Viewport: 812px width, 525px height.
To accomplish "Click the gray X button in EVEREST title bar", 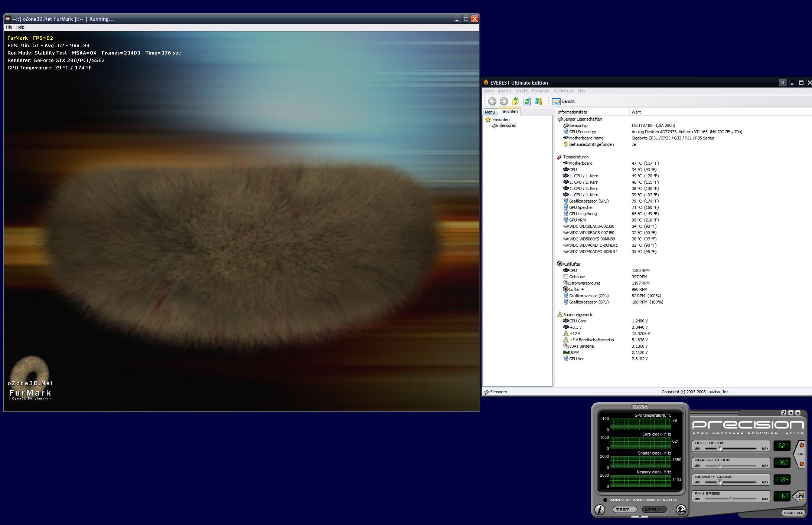I will pos(783,83).
